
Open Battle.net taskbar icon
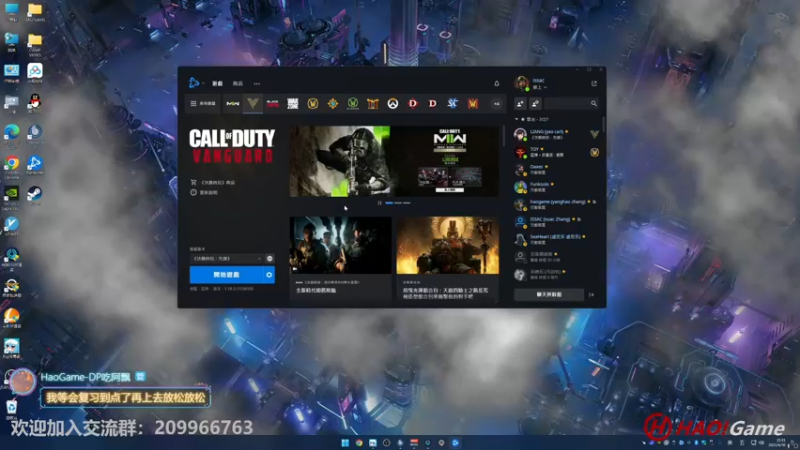point(455,443)
